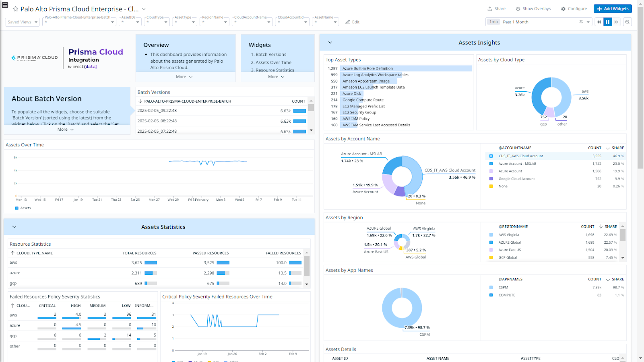Toggle CDS_IT_AWS Cloud Account legend swatch
Image resolution: width=644 pixels, height=362 pixels.
pyautogui.click(x=491, y=156)
